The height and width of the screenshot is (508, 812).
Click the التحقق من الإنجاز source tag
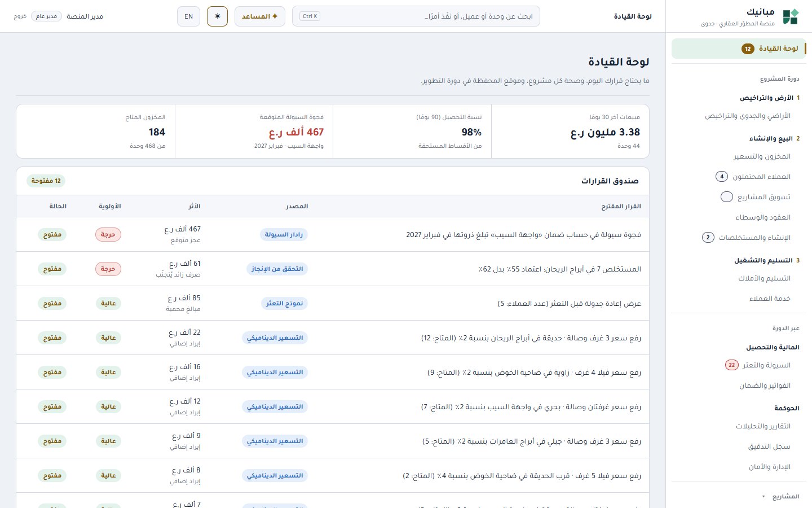point(277,269)
